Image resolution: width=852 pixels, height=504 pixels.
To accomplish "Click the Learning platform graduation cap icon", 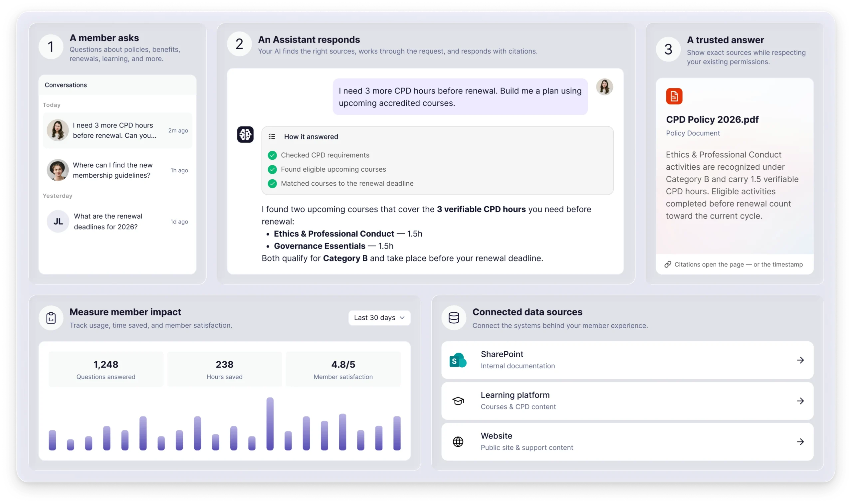I will tap(458, 401).
